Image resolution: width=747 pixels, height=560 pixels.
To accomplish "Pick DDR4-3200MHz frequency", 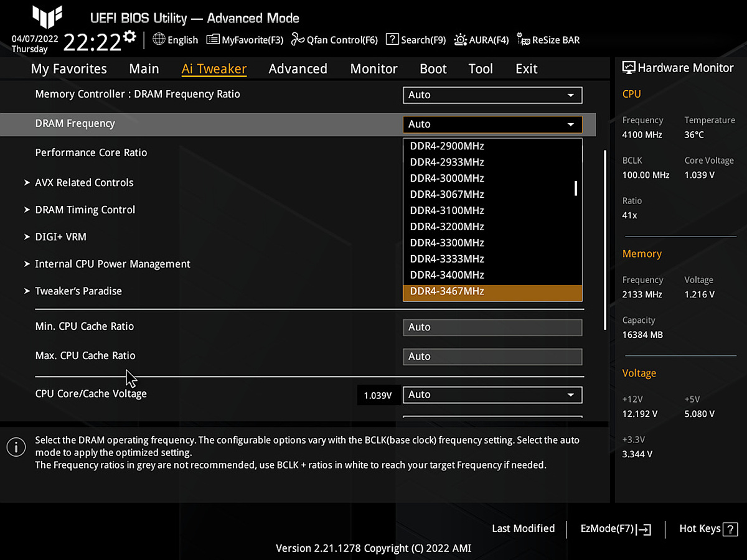I will 492,227.
